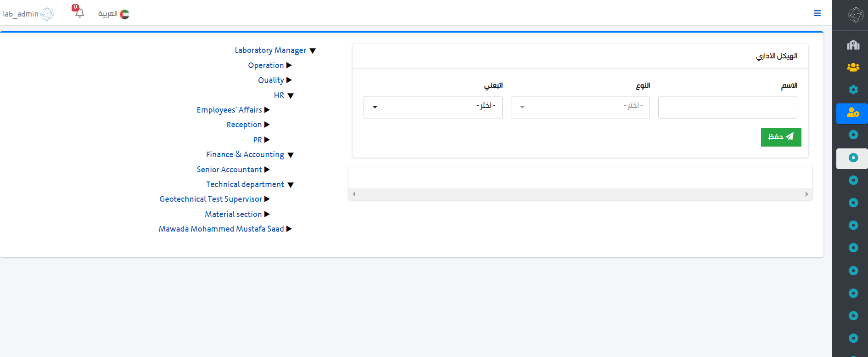The height and width of the screenshot is (357, 868).
Task: Select the user-settings icon in sidebar
Action: coord(852,113)
